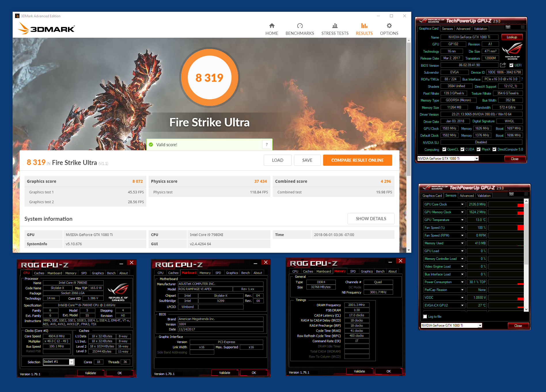The image size is (546, 392).
Task: Click the question mark beside Valid score
Action: click(267, 144)
